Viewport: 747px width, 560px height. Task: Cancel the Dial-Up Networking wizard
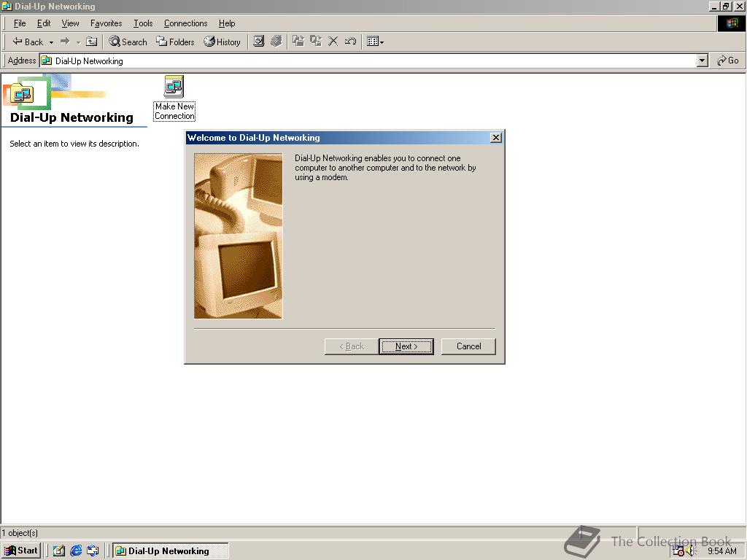[x=468, y=346]
